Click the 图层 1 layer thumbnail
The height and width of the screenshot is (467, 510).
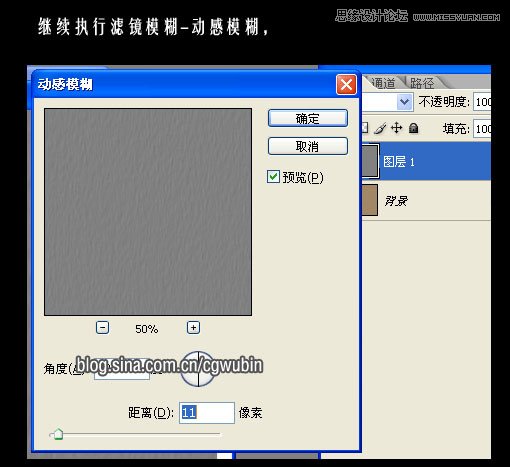pos(370,161)
